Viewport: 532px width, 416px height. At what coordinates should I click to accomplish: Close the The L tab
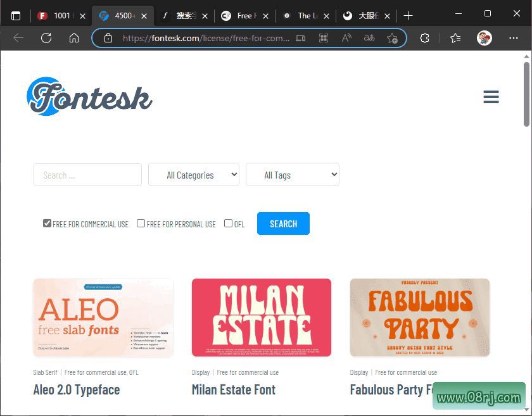click(x=326, y=16)
